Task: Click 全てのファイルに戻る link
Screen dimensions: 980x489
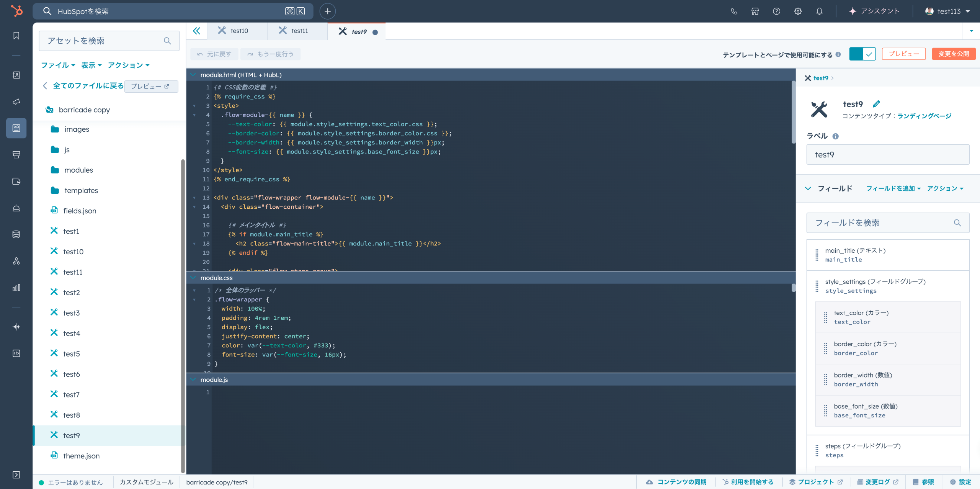Action: point(88,86)
